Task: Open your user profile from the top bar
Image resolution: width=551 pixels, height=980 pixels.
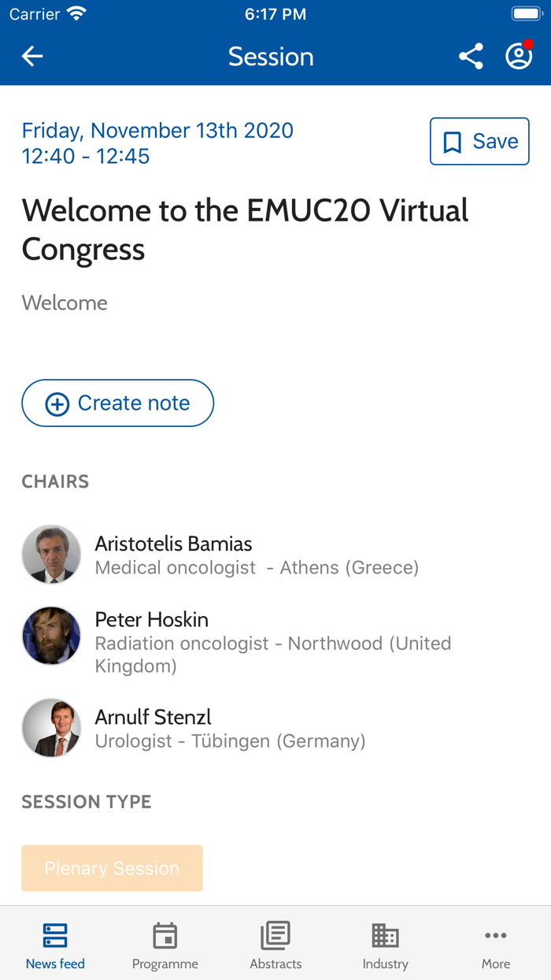Action: pyautogui.click(x=518, y=56)
